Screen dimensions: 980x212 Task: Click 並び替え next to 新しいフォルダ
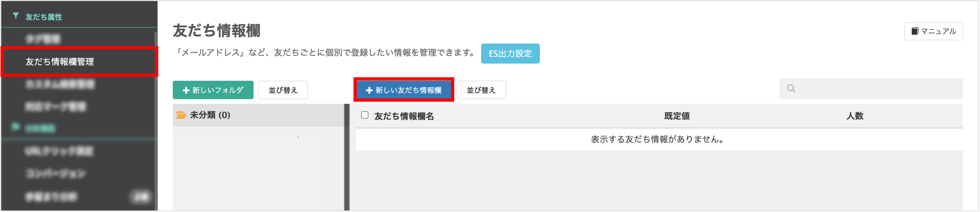click(283, 90)
